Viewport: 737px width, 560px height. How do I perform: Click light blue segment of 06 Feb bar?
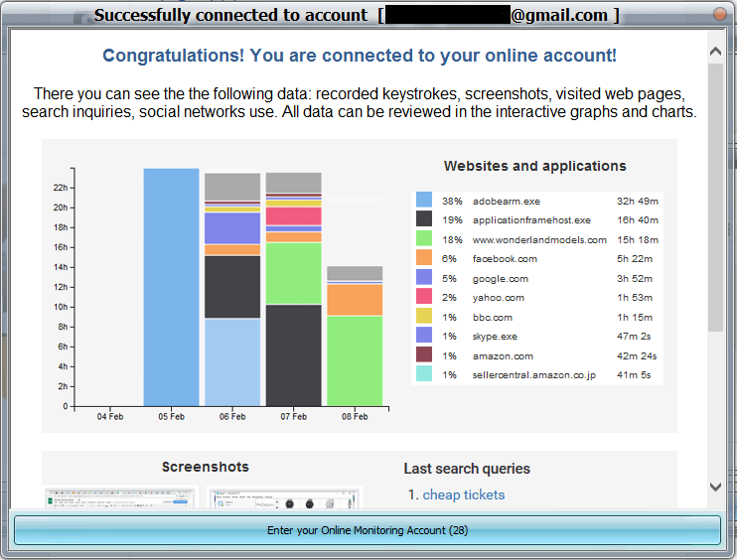pyautogui.click(x=232, y=362)
